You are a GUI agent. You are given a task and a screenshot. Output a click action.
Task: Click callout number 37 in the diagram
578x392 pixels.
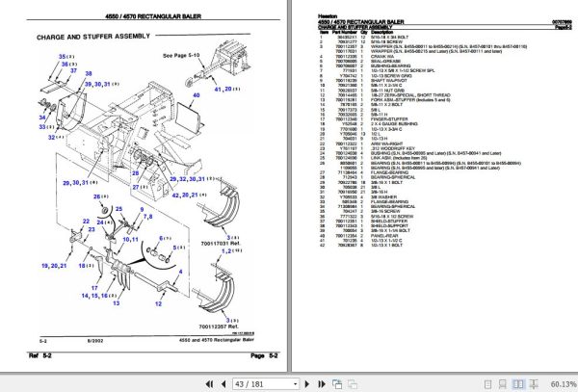coord(73,70)
